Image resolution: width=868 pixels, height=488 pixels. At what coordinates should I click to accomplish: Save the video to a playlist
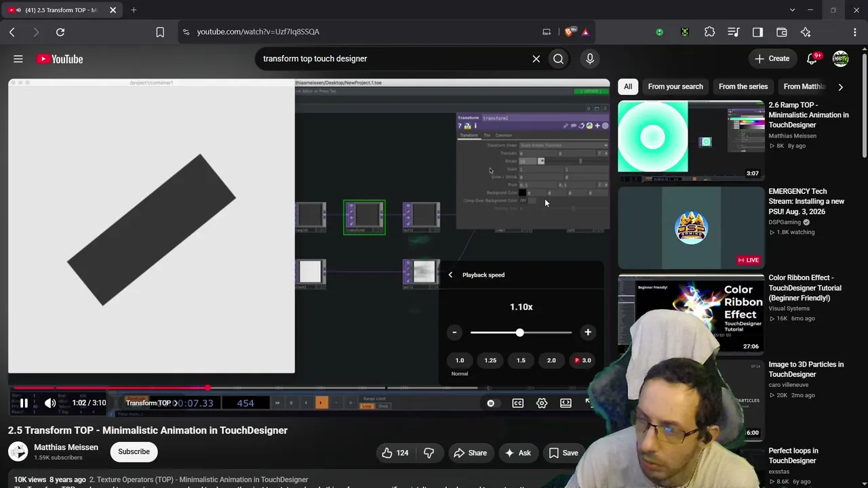(x=564, y=453)
